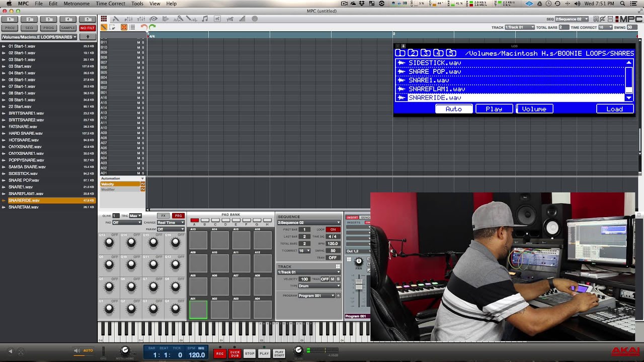Click the PLAY START transport button
Image resolution: width=644 pixels, height=362 pixels.
(279, 353)
